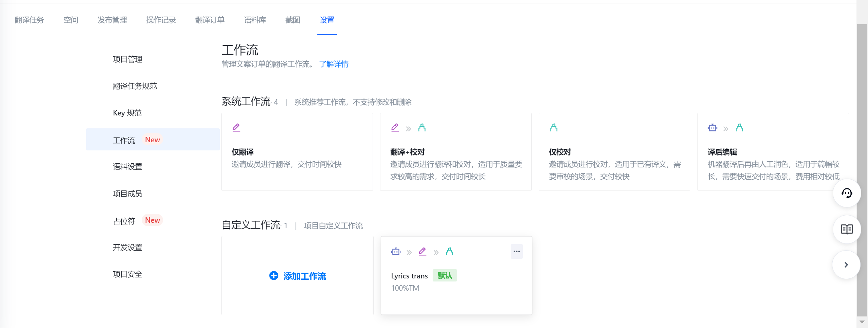Open the documentation book icon button
This screenshot has width=868, height=328.
847,230
